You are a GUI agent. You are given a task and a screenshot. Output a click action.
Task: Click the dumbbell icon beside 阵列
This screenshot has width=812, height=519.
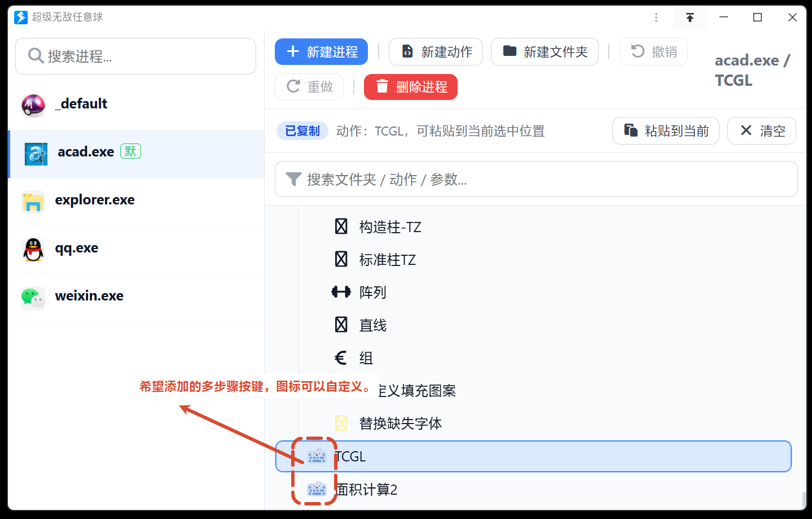click(x=341, y=292)
